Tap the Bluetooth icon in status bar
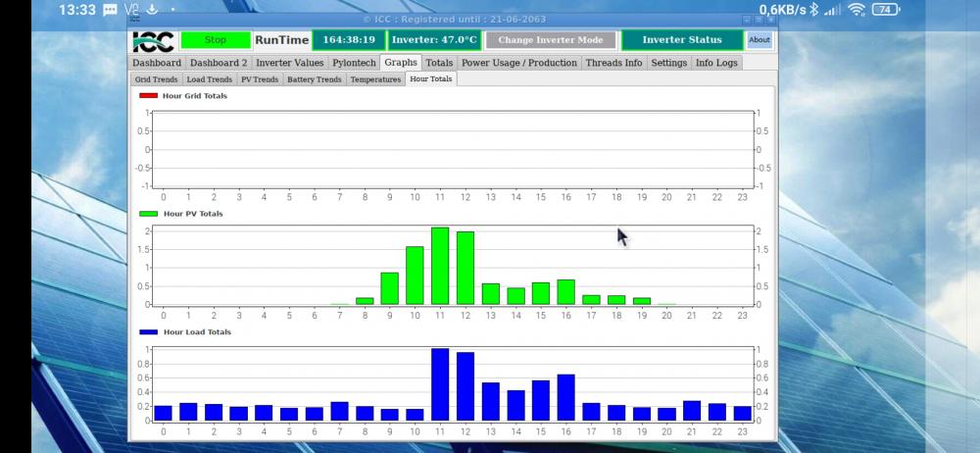This screenshot has height=453, width=980. pyautogui.click(x=814, y=10)
